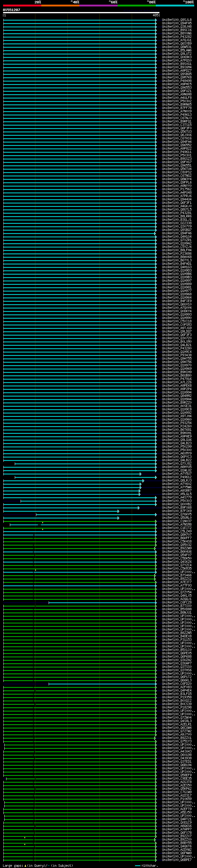Viewport: 197px width, 868px height.
Task: Select the UniRef100_B7FF78 entry
Action: point(177,108)
